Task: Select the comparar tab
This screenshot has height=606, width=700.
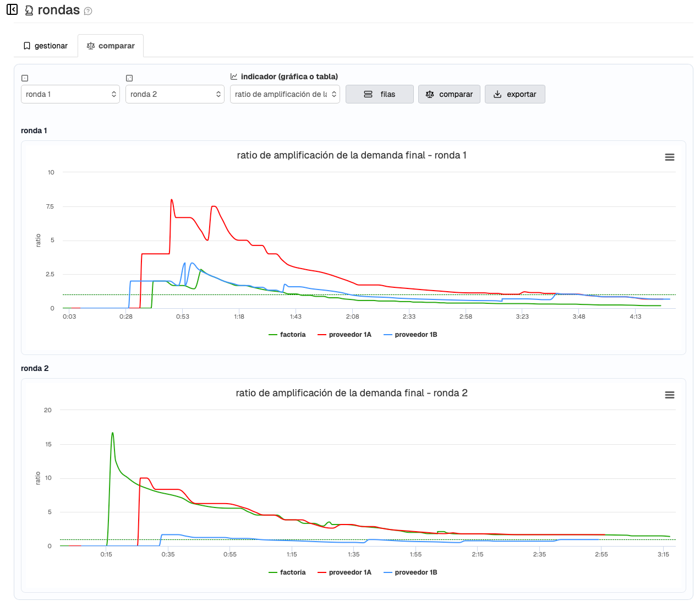Action: [111, 46]
